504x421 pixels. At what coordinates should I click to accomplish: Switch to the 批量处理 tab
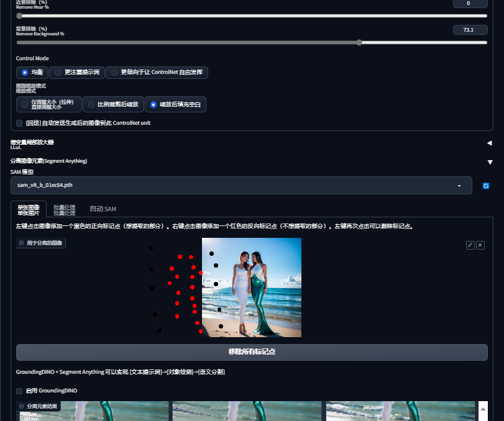tap(65, 209)
